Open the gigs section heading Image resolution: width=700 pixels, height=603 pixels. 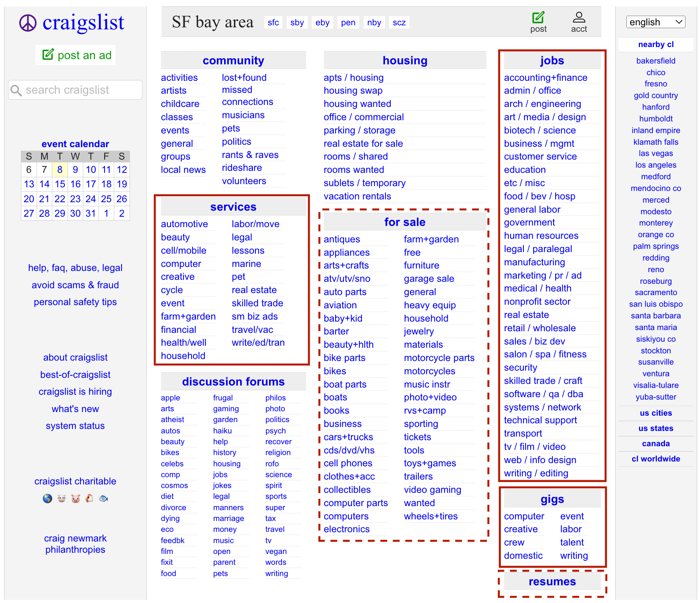pyautogui.click(x=552, y=499)
